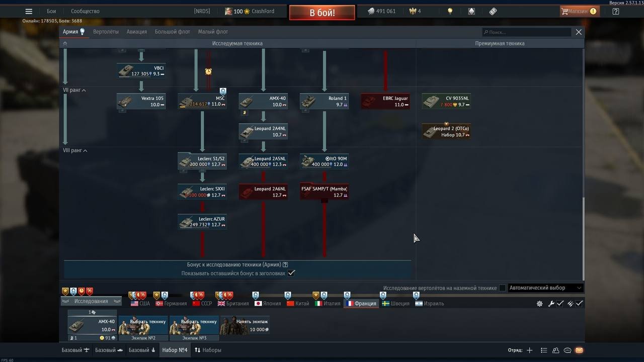Select the Leopard 2A6NL locked vehicle

pyautogui.click(x=263, y=192)
